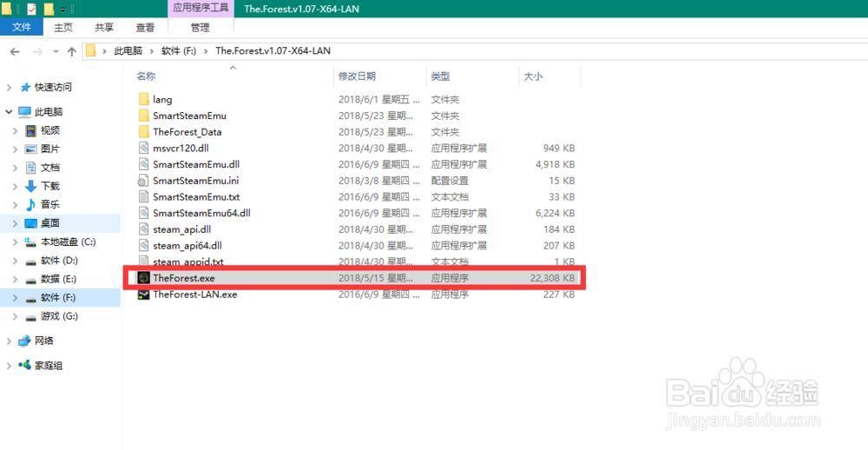Switch to the 主页 ribbon tab
This screenshot has width=868, height=450.
click(63, 27)
